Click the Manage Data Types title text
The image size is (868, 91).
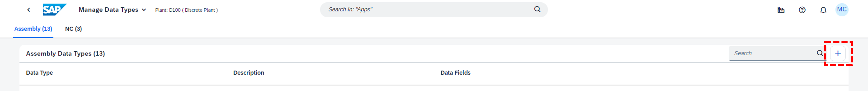(x=108, y=10)
